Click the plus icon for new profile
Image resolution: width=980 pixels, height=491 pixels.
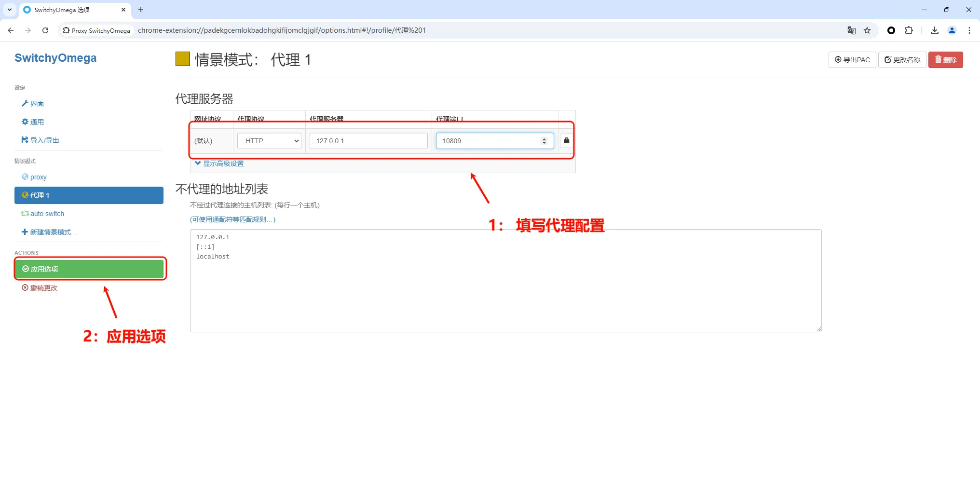pos(25,232)
